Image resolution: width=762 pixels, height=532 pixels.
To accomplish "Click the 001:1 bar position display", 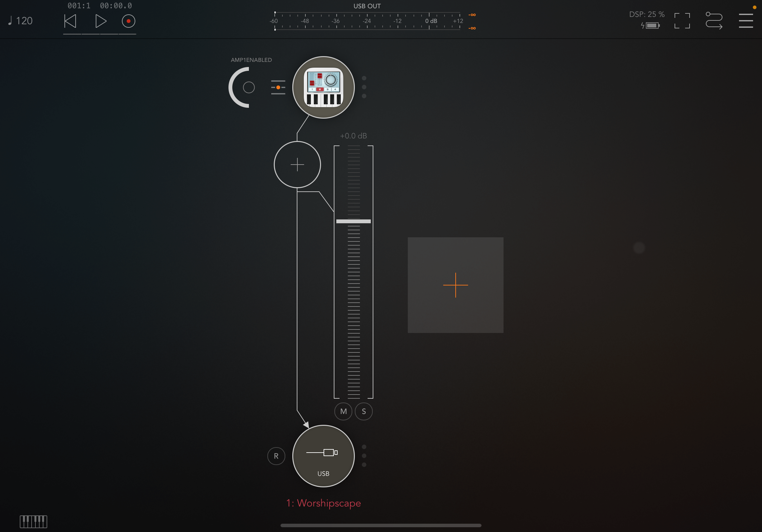I will (79, 6).
